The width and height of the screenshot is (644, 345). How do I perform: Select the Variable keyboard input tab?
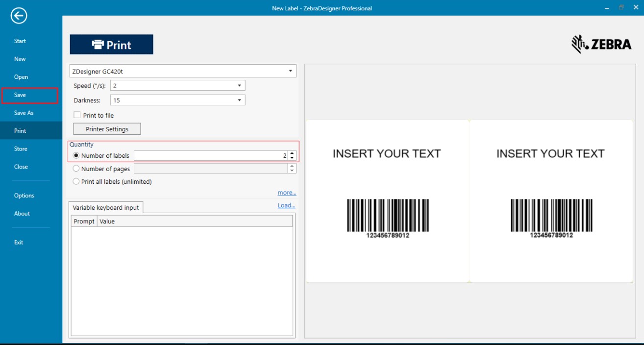click(106, 208)
